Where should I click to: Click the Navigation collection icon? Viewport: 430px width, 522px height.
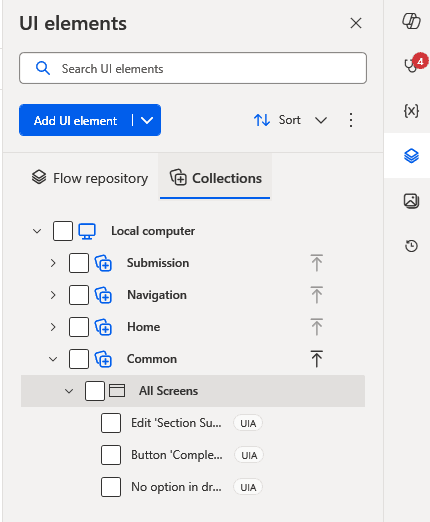[103, 295]
